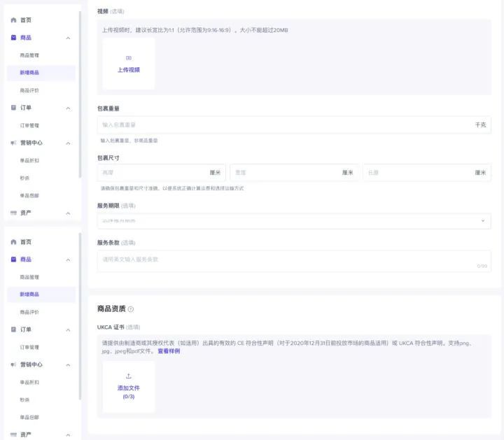Open 商品评价 in upper sidebar
This screenshot has width=504, height=440.
[x=29, y=90]
